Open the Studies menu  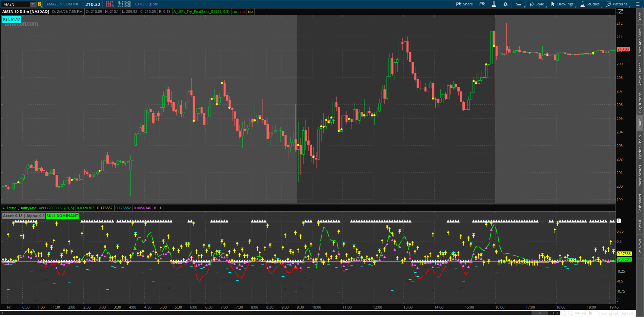tap(590, 4)
